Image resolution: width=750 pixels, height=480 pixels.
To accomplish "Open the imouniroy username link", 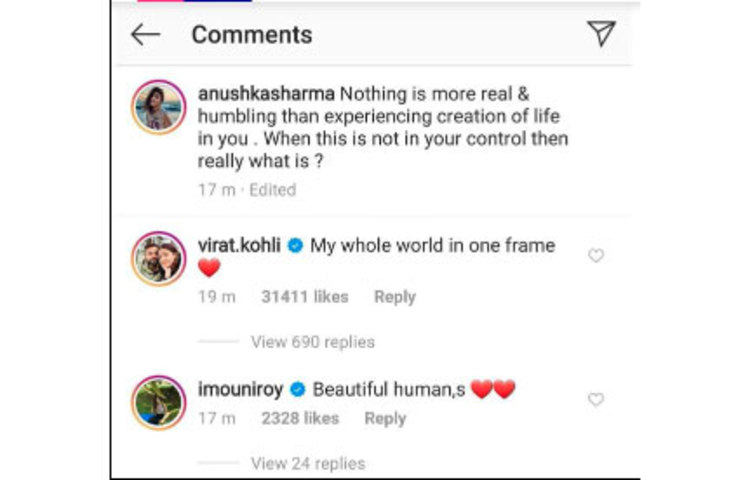I will coord(240,389).
